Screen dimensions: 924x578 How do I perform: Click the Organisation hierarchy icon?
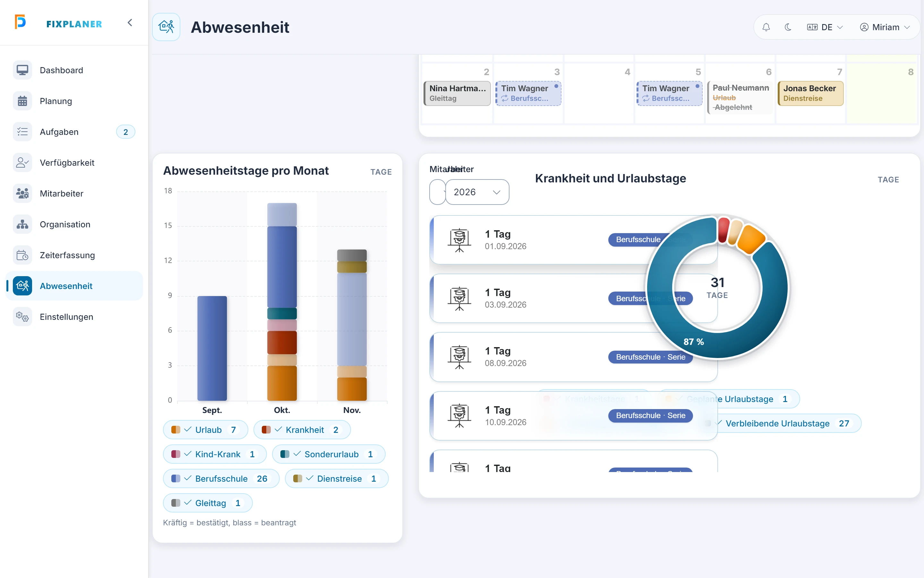click(x=22, y=224)
